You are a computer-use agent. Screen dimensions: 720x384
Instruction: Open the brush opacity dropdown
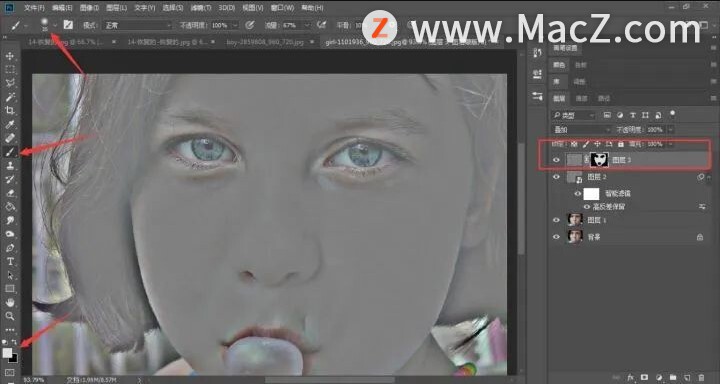235,25
